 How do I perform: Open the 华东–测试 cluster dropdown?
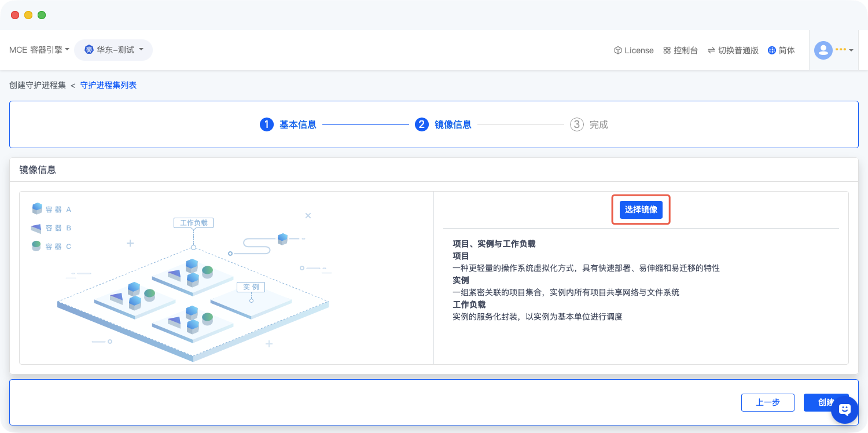(x=141, y=50)
